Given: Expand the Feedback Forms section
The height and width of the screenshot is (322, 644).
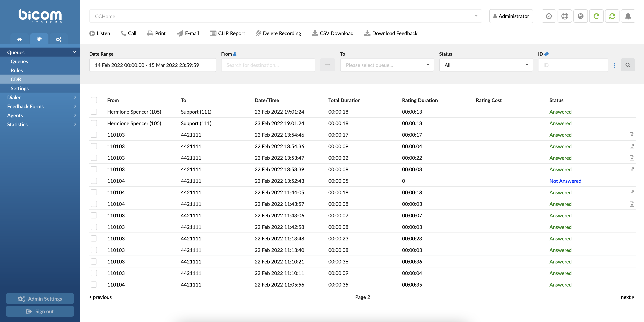Looking at the screenshot, I should click(x=40, y=106).
